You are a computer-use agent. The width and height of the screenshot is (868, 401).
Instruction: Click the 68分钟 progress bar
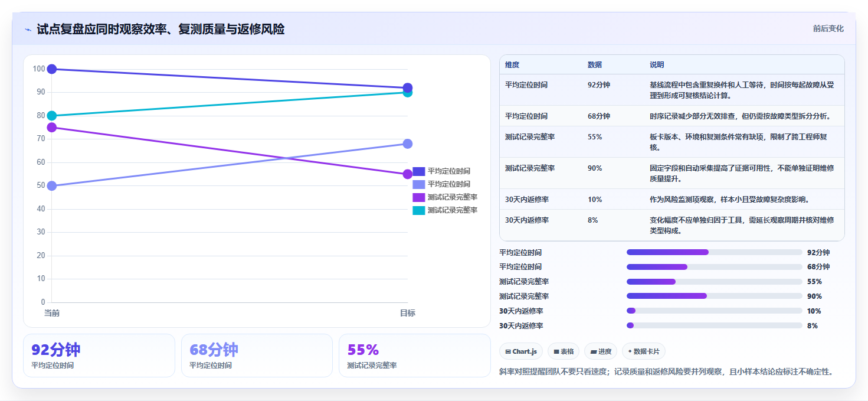(714, 267)
